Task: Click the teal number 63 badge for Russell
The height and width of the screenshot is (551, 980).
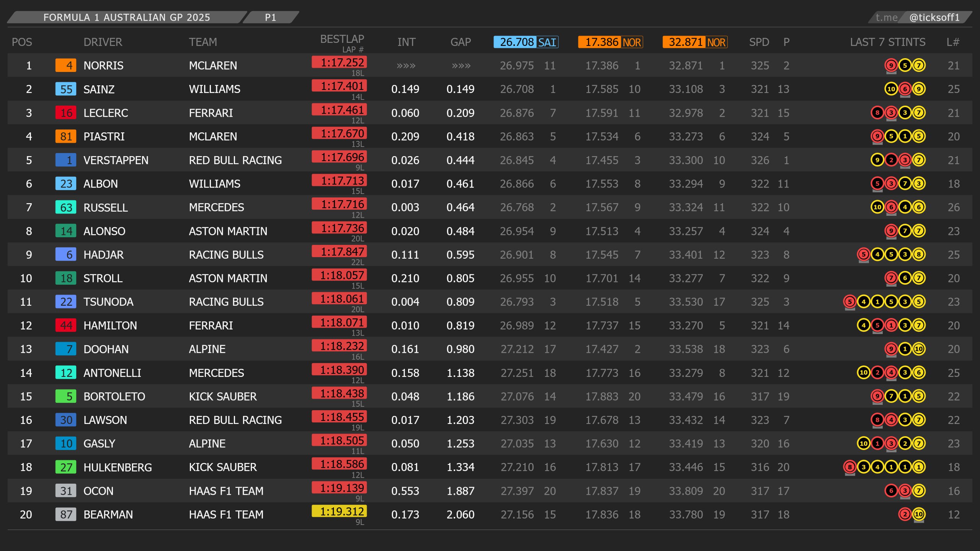Action: coord(66,207)
